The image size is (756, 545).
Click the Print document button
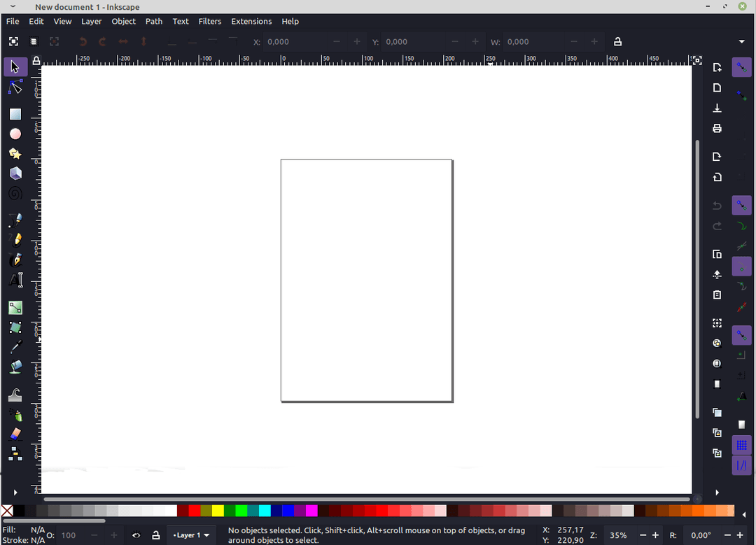coord(716,128)
